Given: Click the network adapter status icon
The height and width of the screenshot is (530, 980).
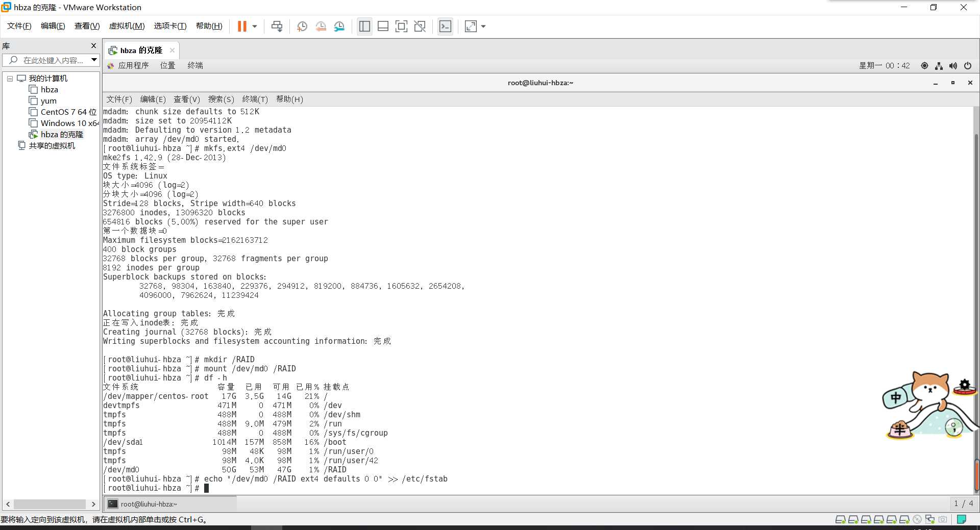Looking at the screenshot, I should tap(930, 519).
